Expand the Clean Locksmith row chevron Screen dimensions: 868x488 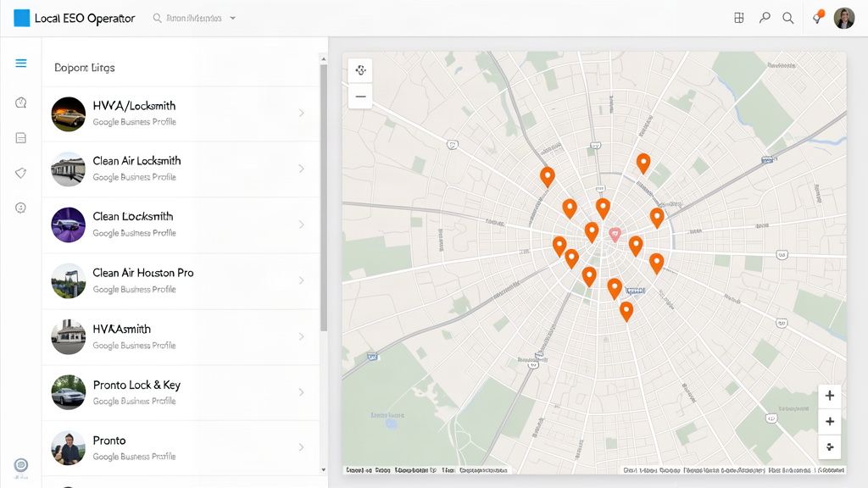(301, 225)
